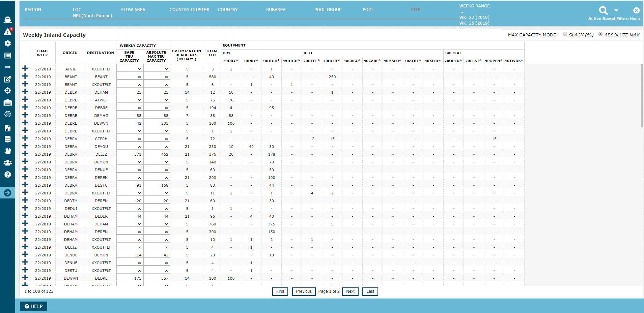Click the crosshair target icon in sidebar
This screenshot has width=644, height=313.
pos(7,91)
